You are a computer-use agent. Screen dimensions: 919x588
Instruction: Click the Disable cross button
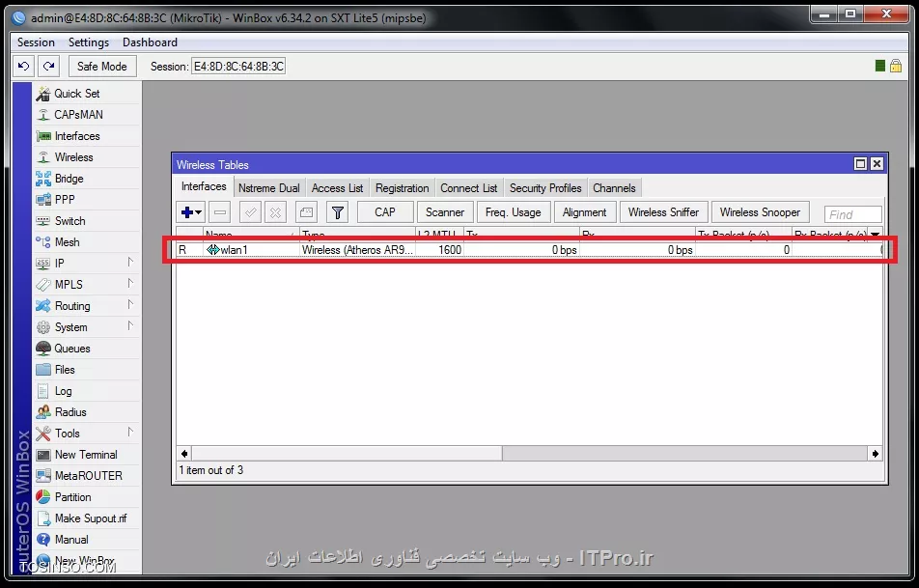click(275, 212)
